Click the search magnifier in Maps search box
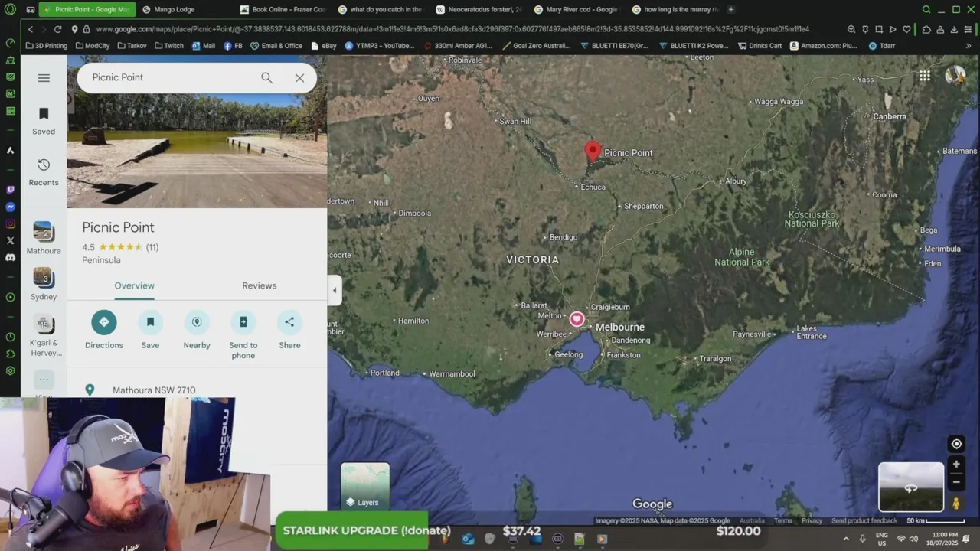The width and height of the screenshot is (980, 551). 266,77
